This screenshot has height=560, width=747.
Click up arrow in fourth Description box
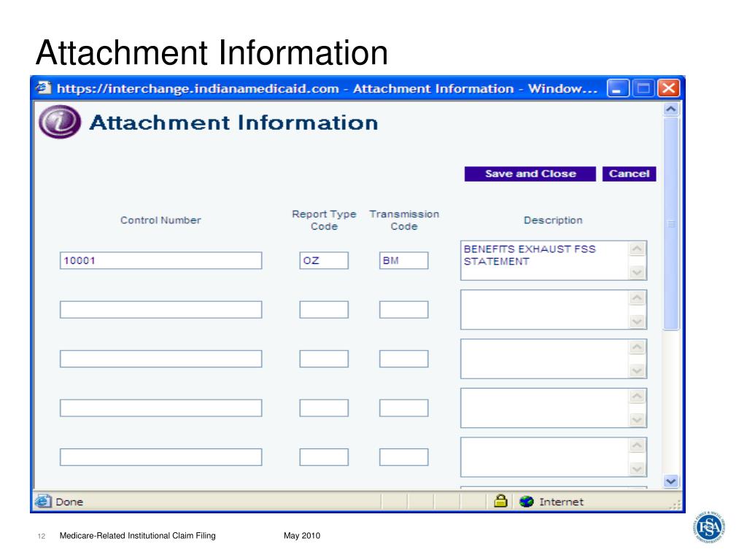(x=638, y=396)
